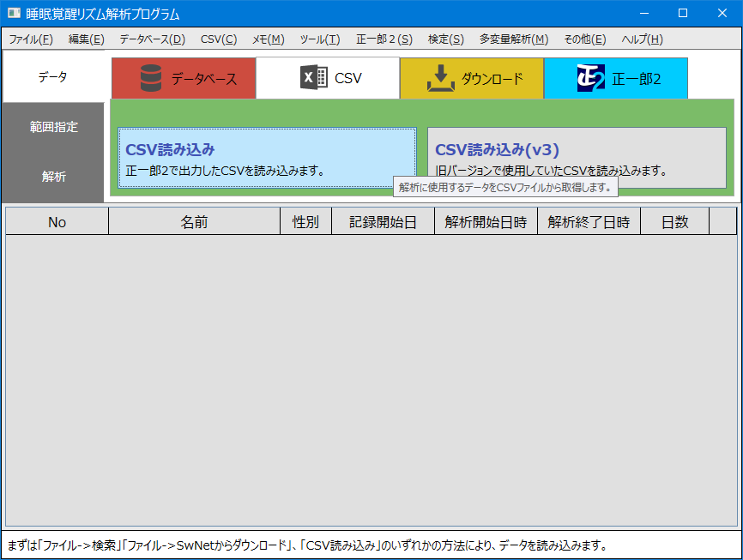Close the application window

722,13
